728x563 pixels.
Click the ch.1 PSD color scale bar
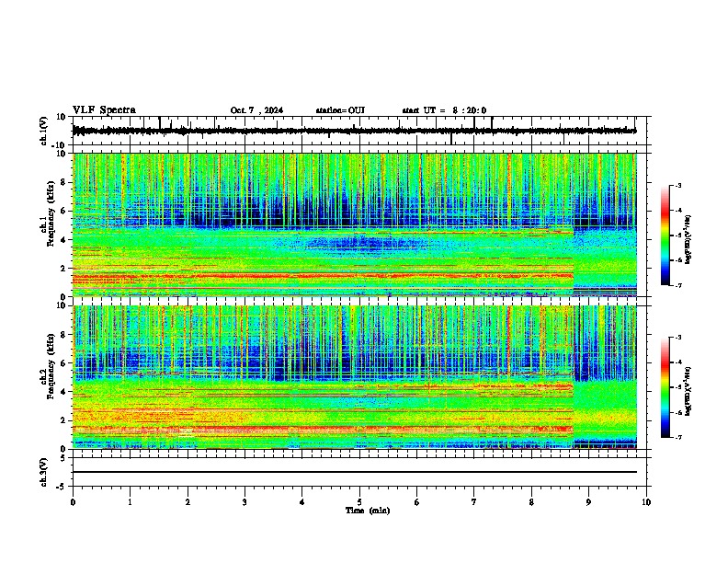[x=665, y=236]
